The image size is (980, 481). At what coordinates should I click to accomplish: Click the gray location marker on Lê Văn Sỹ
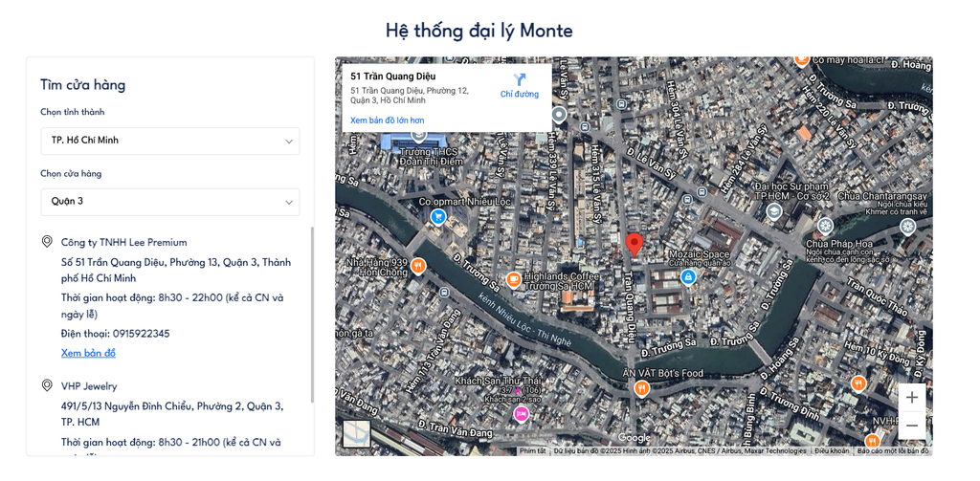[x=559, y=115]
